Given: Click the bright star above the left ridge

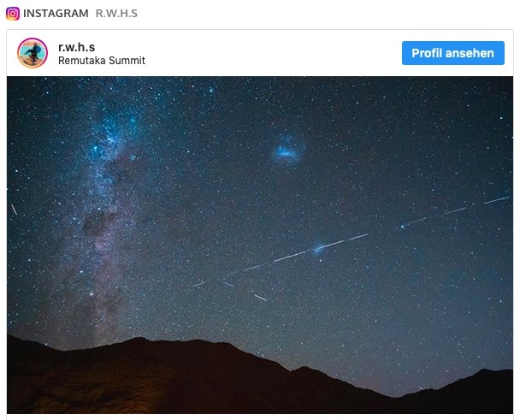Looking at the screenshot, I should pyautogui.click(x=92, y=294).
